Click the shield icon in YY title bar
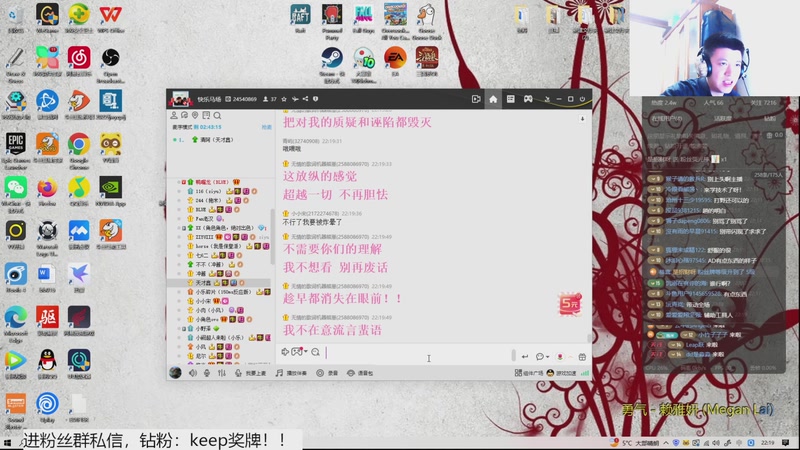 pyautogui.click(x=315, y=99)
